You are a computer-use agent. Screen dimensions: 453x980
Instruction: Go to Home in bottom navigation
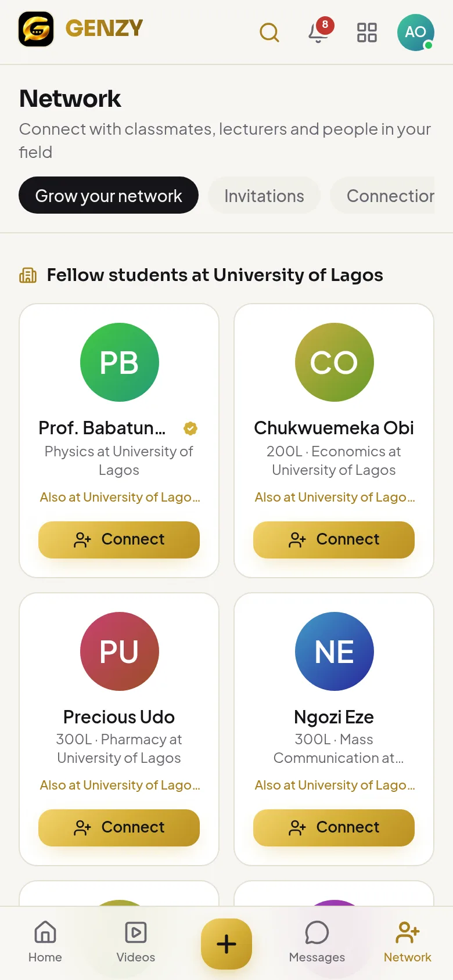click(x=45, y=942)
